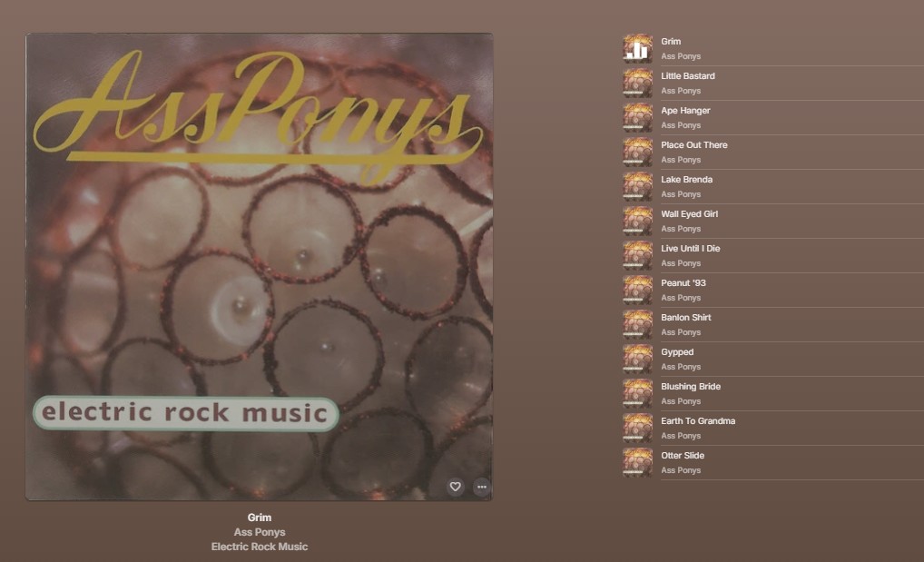Play the track Little Bastard
Screen dimensions: 924x562
pos(688,76)
